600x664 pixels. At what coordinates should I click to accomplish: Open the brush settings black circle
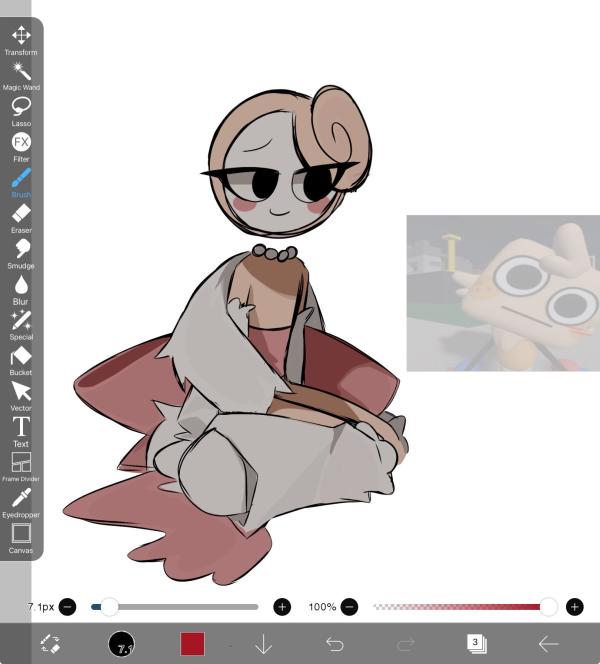122,644
